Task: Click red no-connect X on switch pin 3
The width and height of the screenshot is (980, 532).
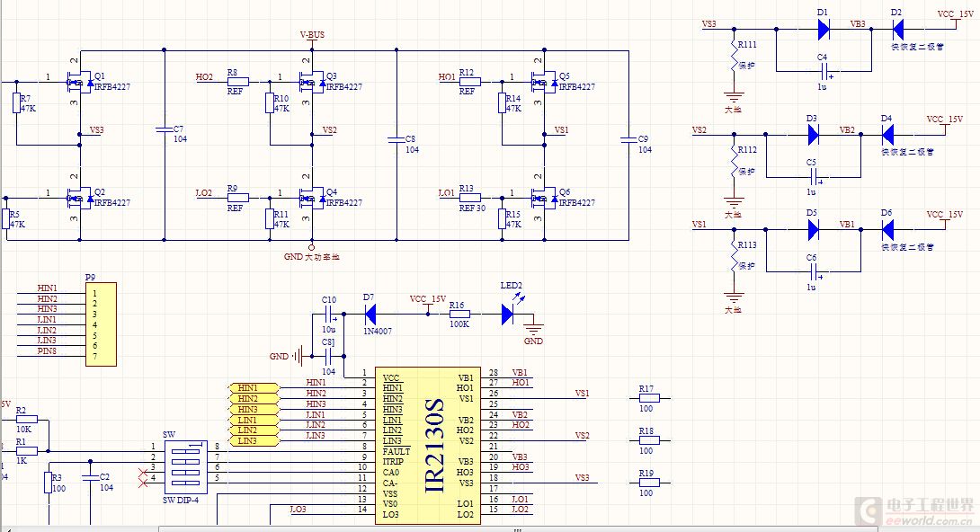Action: pyautogui.click(x=143, y=473)
